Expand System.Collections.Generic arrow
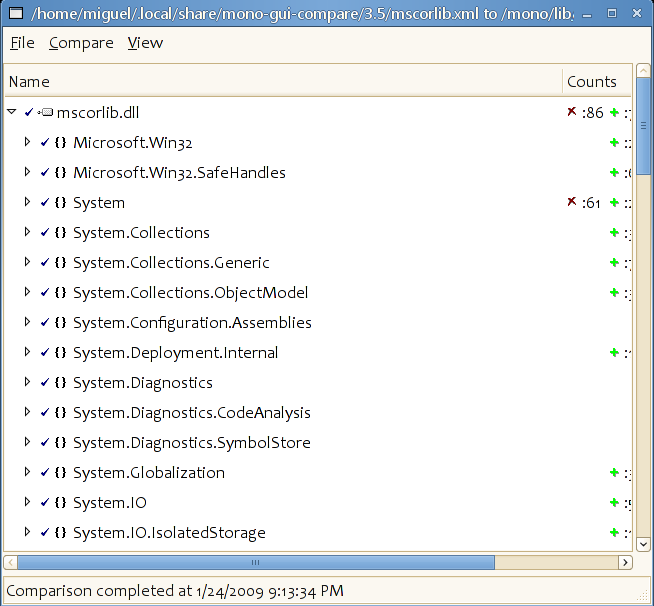 27,262
